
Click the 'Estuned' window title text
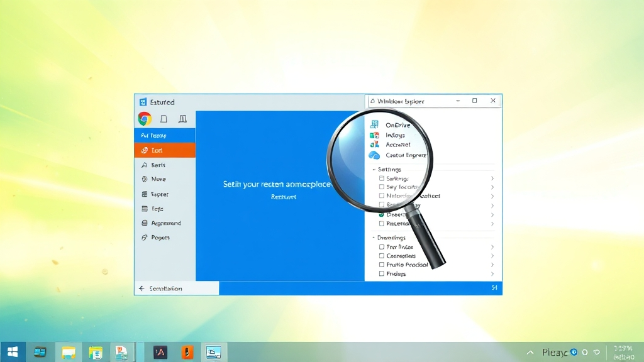[162, 102]
